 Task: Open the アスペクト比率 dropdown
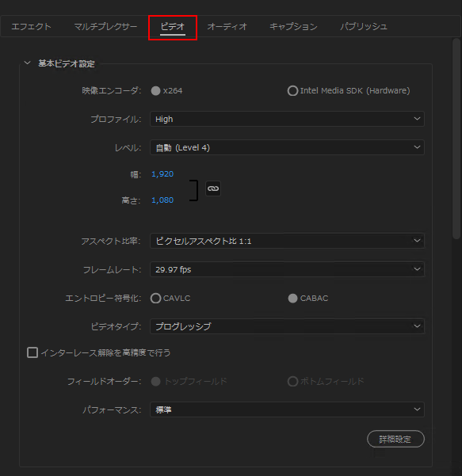[x=287, y=241]
